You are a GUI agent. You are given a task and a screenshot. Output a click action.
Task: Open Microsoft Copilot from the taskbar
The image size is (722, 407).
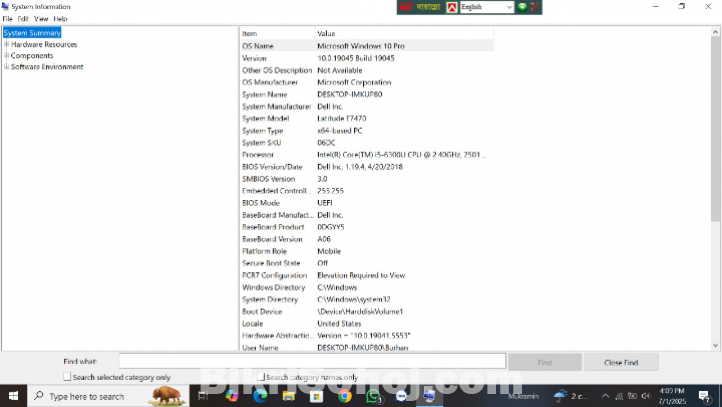coord(232,396)
